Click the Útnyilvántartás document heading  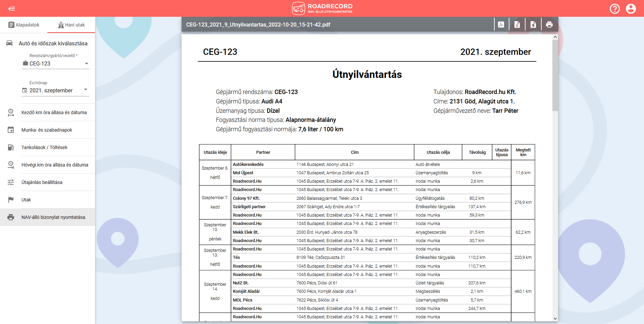367,74
